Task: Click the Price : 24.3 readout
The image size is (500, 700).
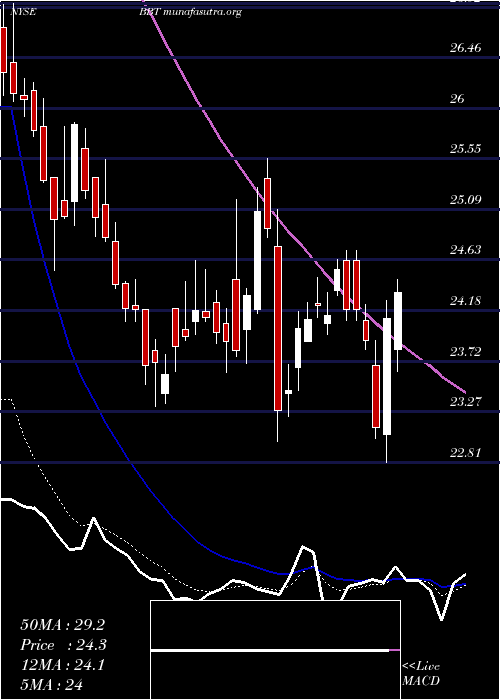Action: pyautogui.click(x=64, y=645)
